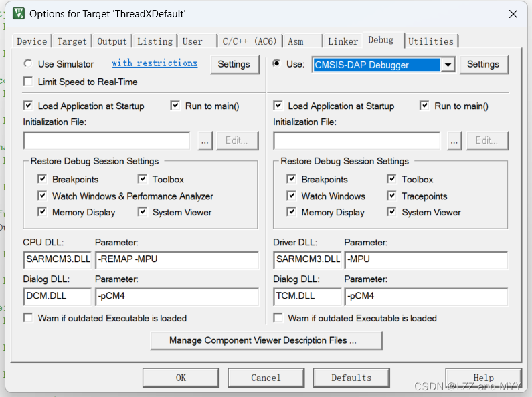Toggle simulator Run to main() checkbox
The height and width of the screenshot is (397, 532).
[175, 106]
